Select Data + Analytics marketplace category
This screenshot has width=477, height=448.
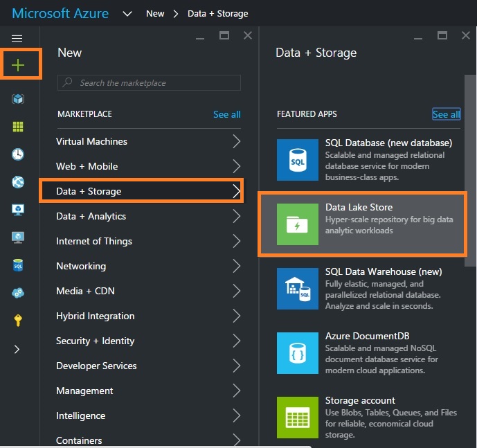click(91, 216)
